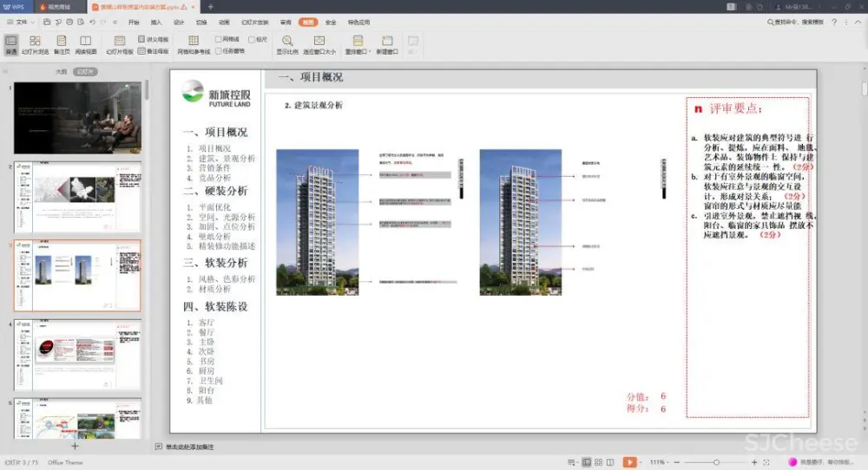Switch to Reading View (阅读视图)
This screenshot has height=470, width=868.
[85, 44]
